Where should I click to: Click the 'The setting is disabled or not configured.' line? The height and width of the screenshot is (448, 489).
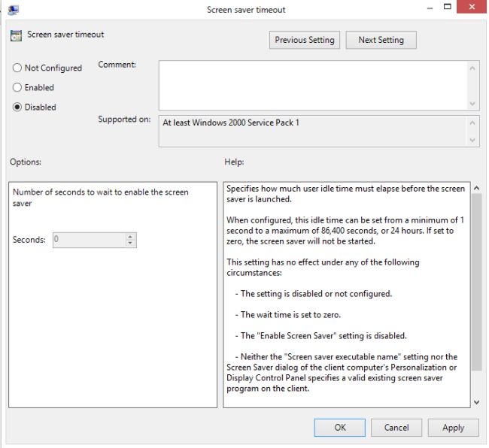pos(314,294)
